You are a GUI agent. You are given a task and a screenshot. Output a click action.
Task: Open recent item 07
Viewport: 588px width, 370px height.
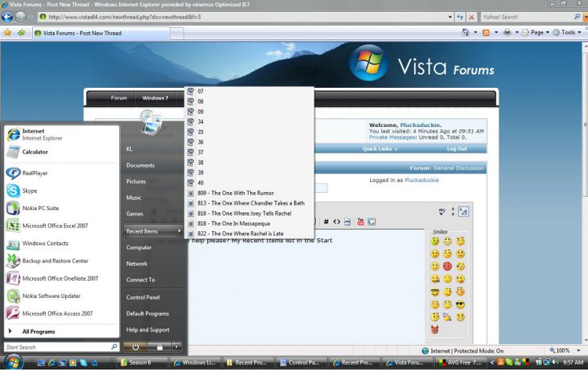(249, 91)
